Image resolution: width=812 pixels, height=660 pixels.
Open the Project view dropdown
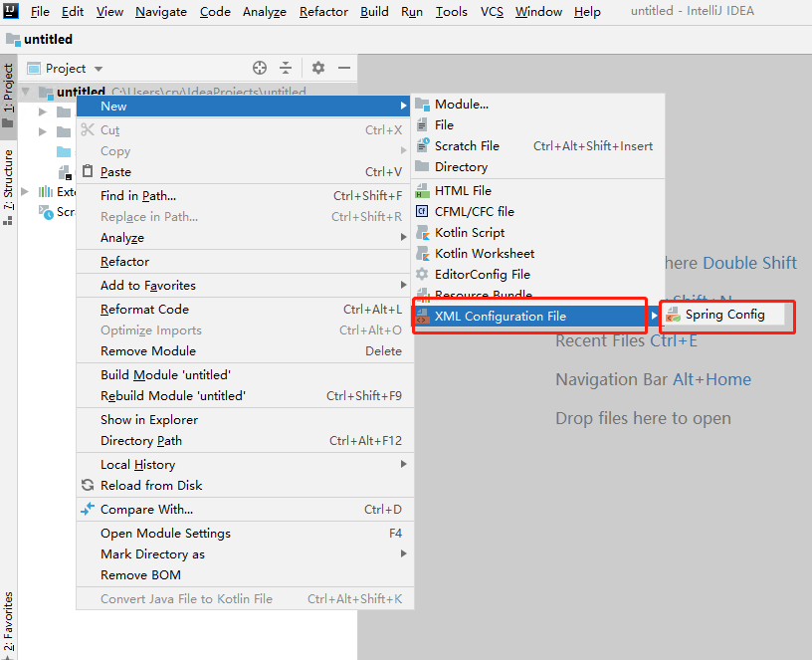click(99, 69)
